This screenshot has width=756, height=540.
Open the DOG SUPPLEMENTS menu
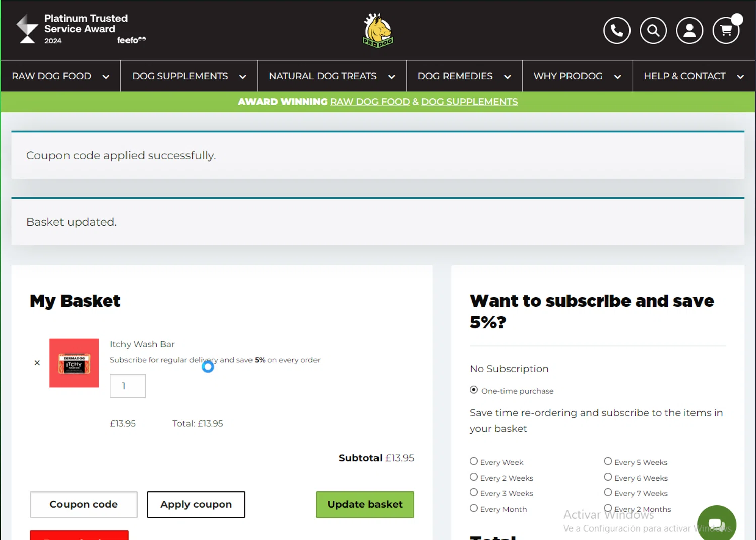pyautogui.click(x=180, y=76)
